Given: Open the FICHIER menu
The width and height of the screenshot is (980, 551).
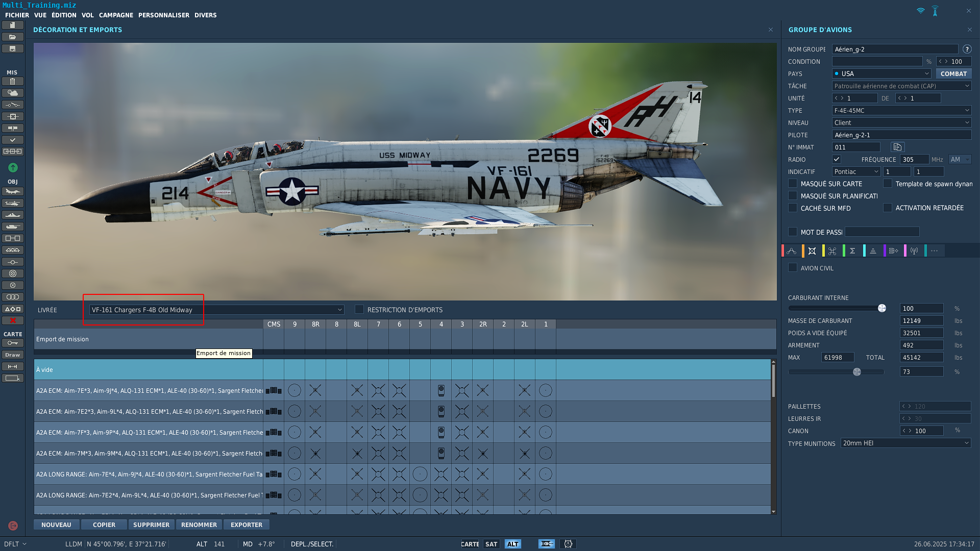Looking at the screenshot, I should click(17, 15).
